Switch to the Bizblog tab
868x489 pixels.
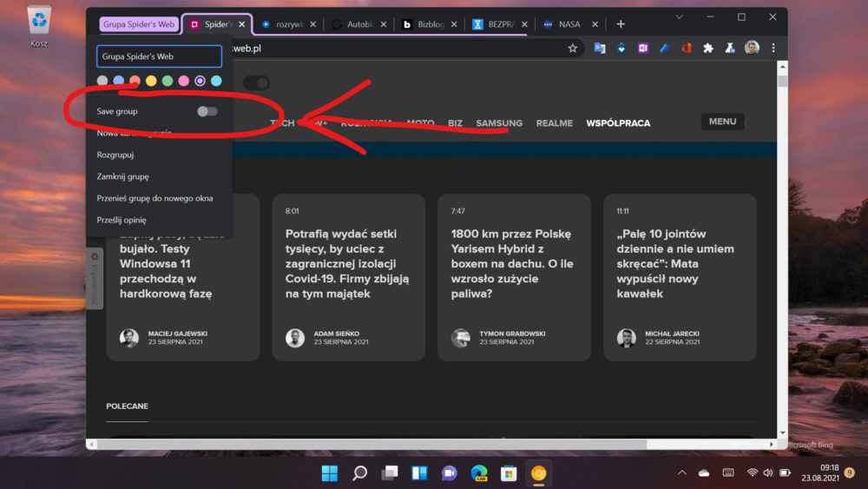(431, 24)
